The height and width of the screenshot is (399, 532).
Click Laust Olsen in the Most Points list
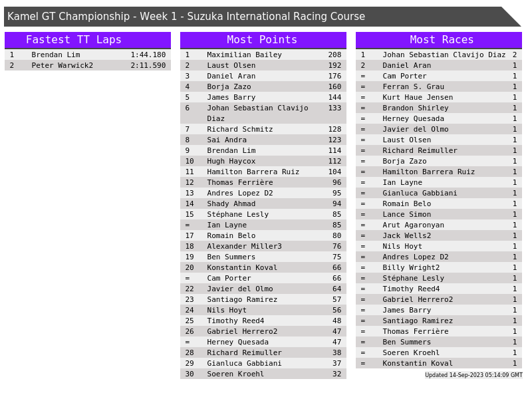click(x=231, y=66)
